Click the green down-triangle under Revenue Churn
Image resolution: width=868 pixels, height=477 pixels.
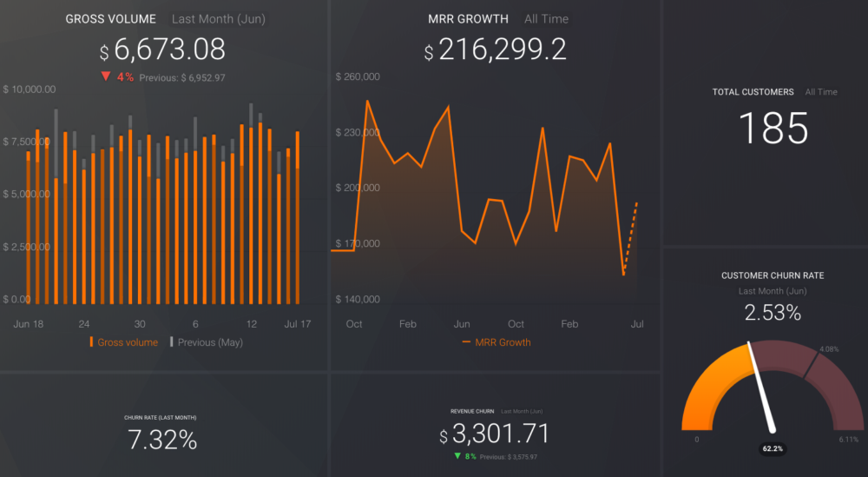coord(457,456)
